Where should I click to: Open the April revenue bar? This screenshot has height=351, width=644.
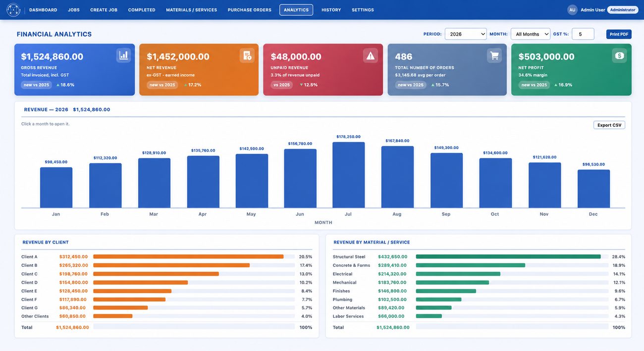(203, 182)
